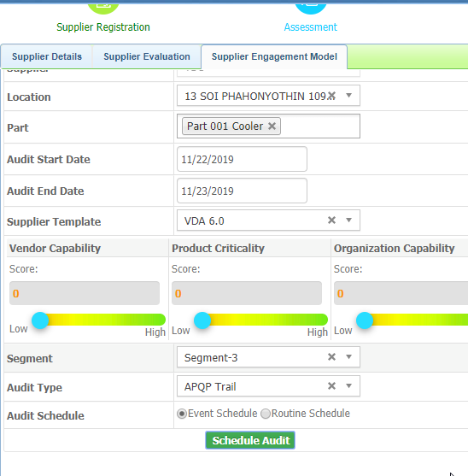Click the Organization Capability slider handle
The width and height of the screenshot is (468, 476).
click(x=365, y=320)
